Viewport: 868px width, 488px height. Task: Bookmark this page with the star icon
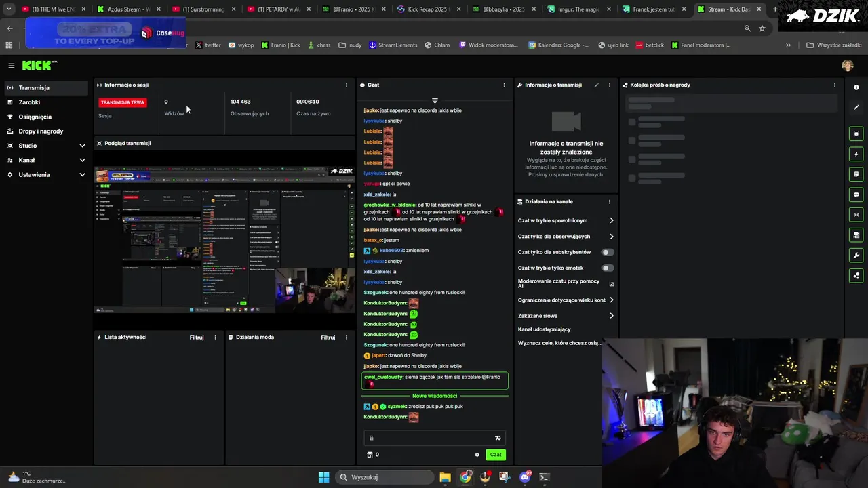pos(762,28)
